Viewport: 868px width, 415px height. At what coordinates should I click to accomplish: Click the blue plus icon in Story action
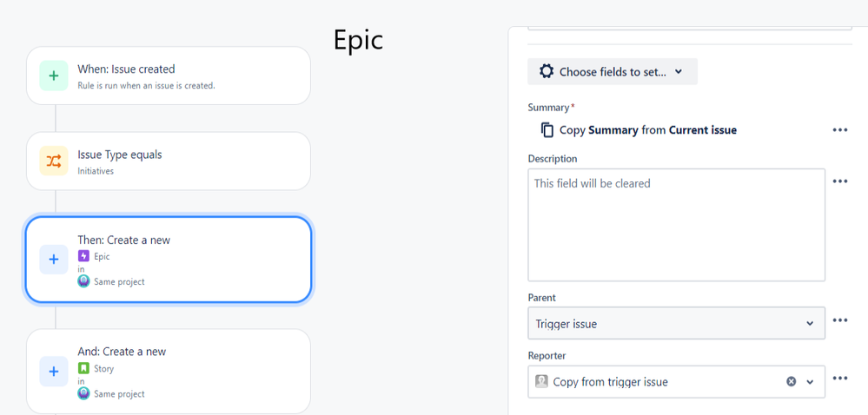click(54, 372)
